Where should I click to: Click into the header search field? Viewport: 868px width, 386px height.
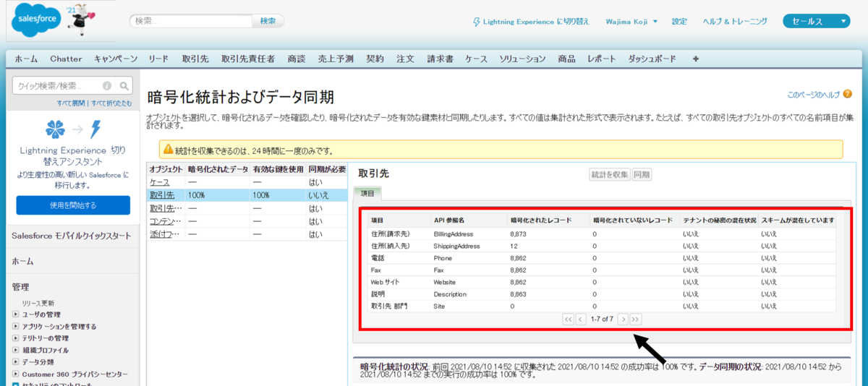pos(190,21)
